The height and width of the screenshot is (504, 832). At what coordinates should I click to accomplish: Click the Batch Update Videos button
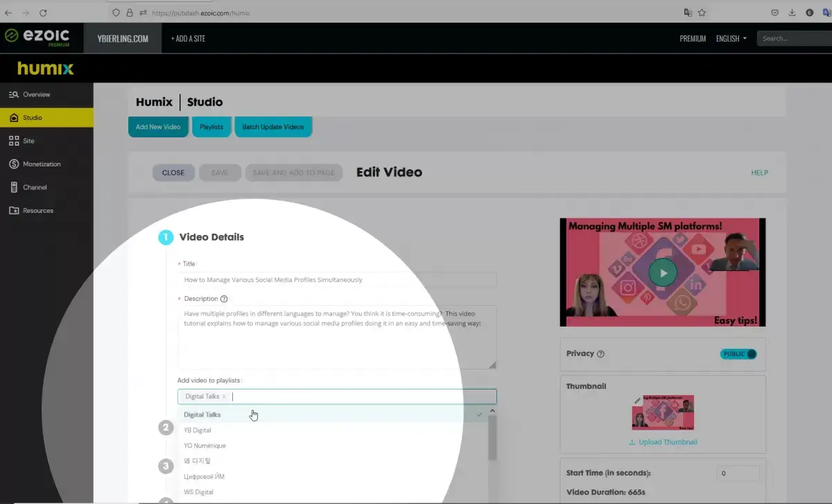pos(273,127)
